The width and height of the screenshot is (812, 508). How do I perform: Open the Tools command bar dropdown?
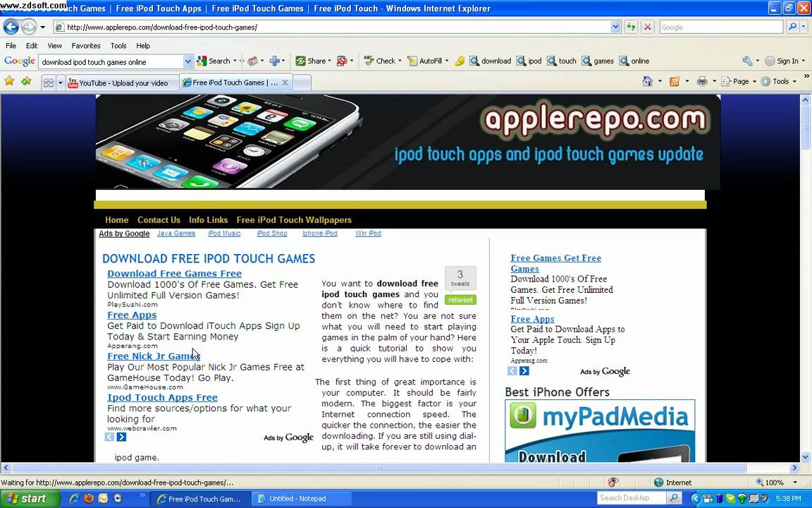pyautogui.click(x=779, y=81)
